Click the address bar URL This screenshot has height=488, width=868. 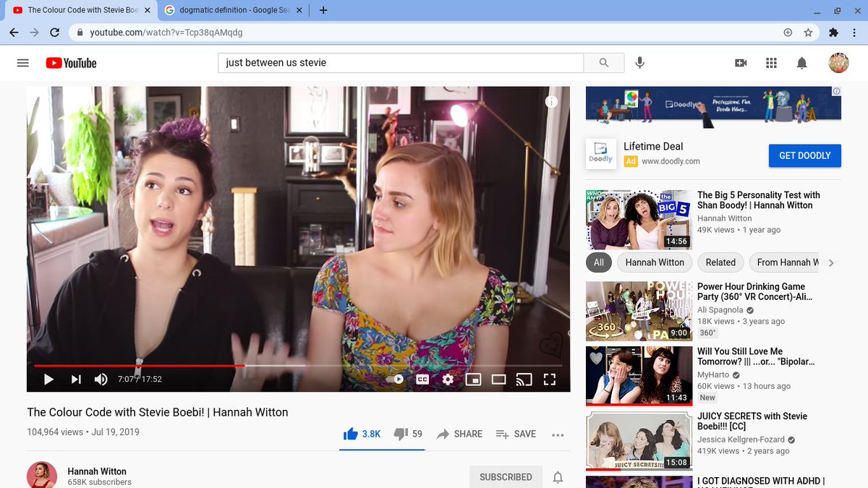click(166, 33)
